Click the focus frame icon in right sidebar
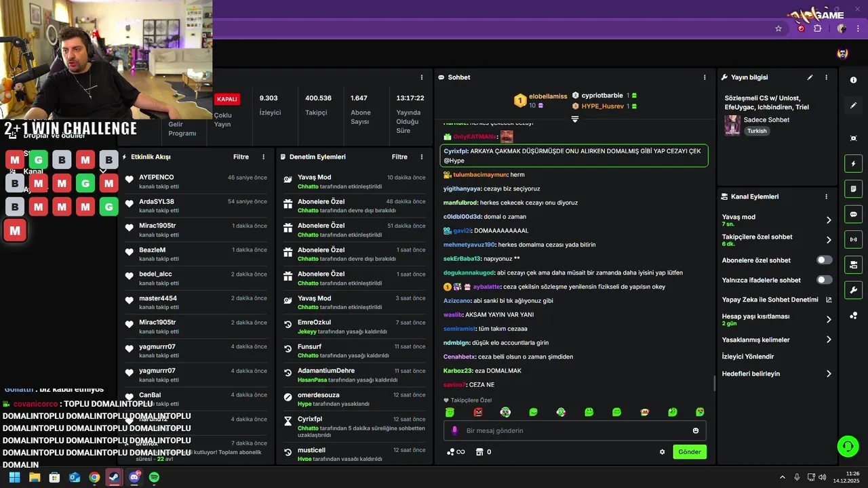This screenshot has width=868, height=488. pyautogui.click(x=853, y=138)
